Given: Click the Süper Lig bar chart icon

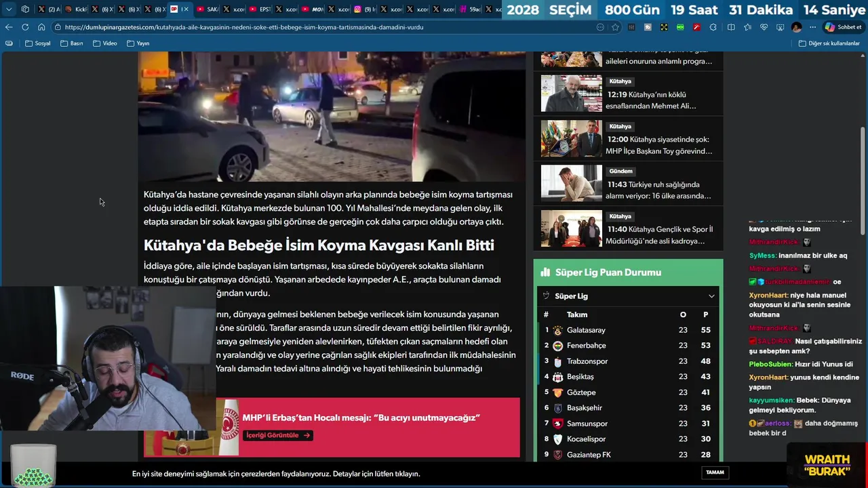Looking at the screenshot, I should click(x=545, y=272).
